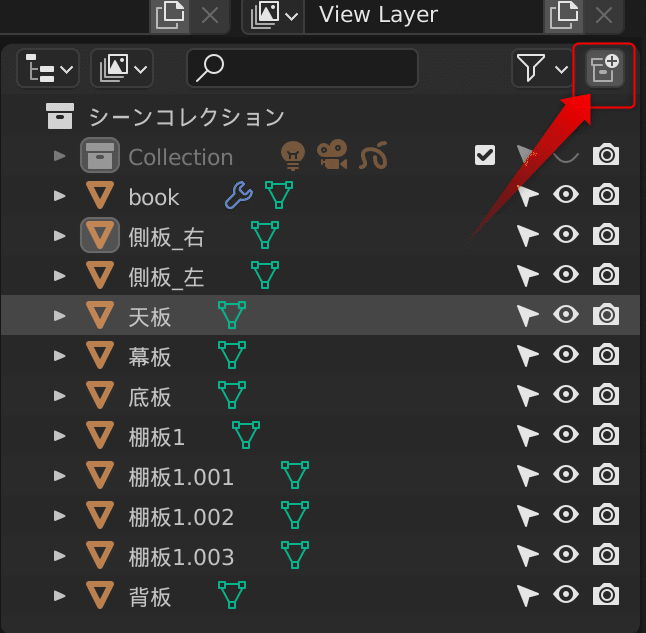Viewport: 646px width, 633px height.
Task: Click the new View Layer copy icon
Action: (564, 16)
